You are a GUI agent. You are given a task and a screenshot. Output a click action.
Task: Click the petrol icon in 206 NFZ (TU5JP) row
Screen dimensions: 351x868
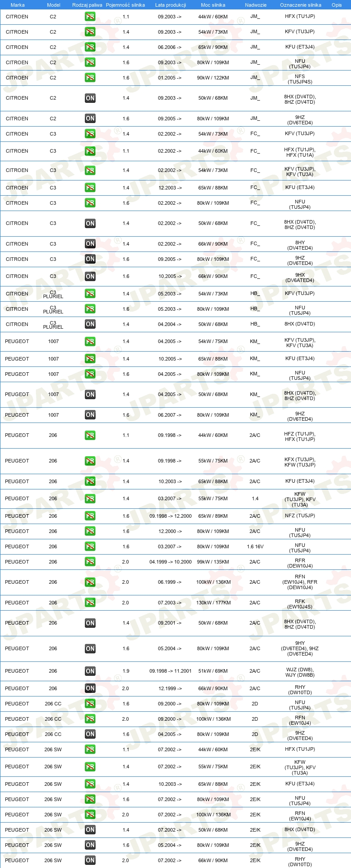[x=90, y=516]
